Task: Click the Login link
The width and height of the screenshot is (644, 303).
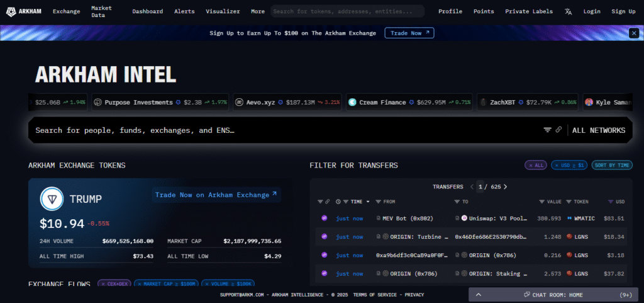Action: (592, 11)
